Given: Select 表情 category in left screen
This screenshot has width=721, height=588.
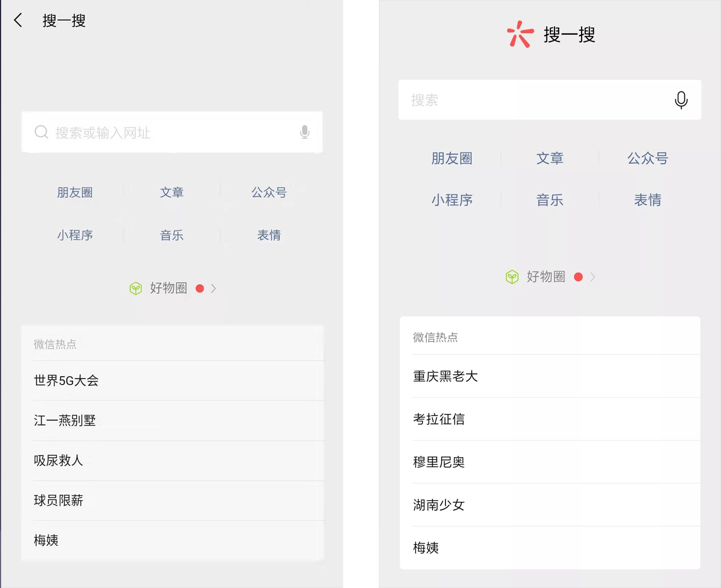Looking at the screenshot, I should tap(269, 235).
